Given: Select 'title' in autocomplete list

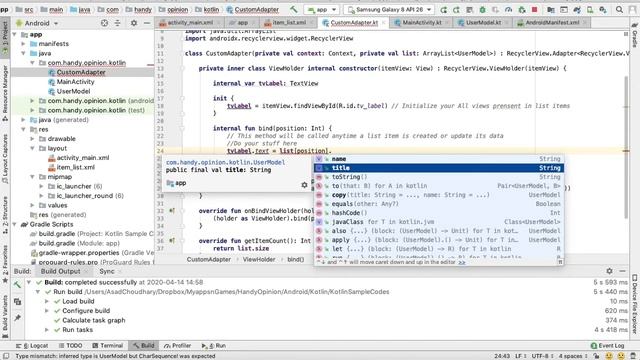Looking at the screenshot, I should (439, 168).
